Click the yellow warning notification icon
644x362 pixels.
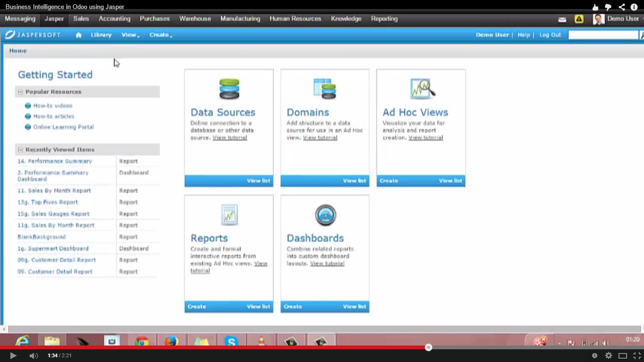coord(579,19)
